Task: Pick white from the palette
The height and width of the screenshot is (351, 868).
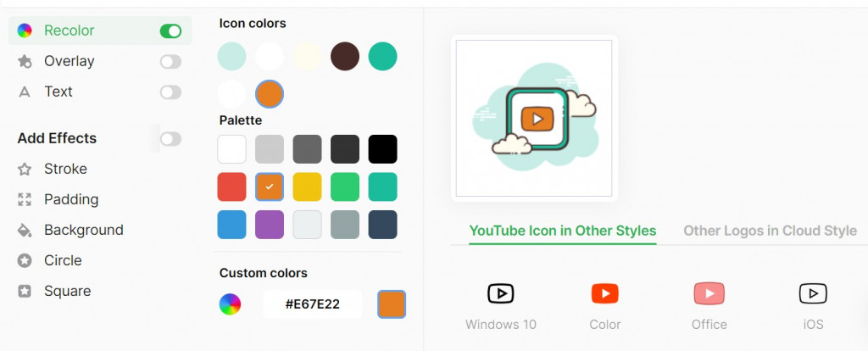Action: tap(231, 149)
